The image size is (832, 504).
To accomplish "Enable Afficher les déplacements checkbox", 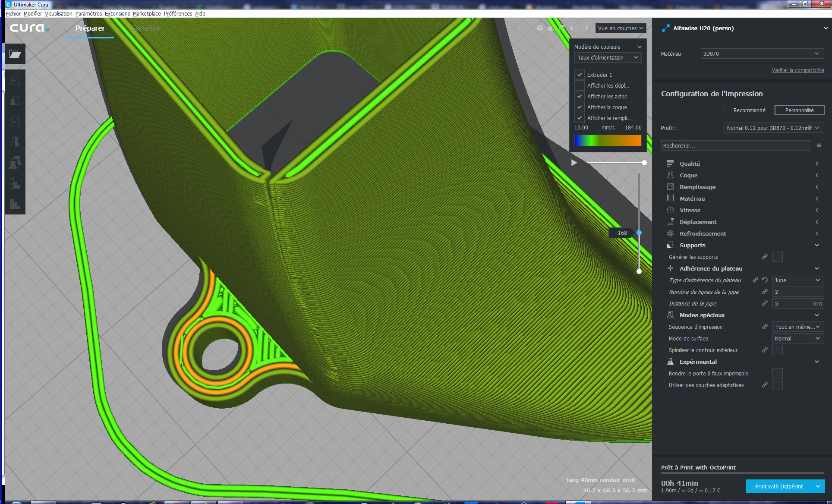I will [580, 85].
